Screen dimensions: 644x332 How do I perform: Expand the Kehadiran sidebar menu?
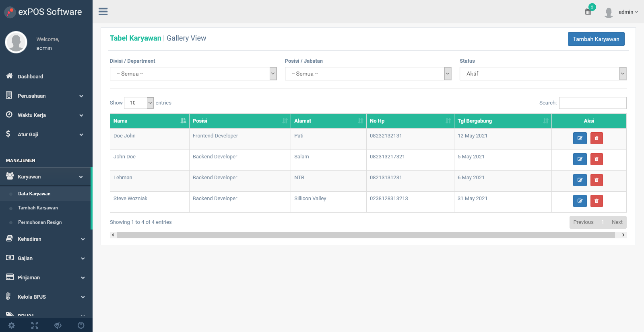[x=46, y=239]
